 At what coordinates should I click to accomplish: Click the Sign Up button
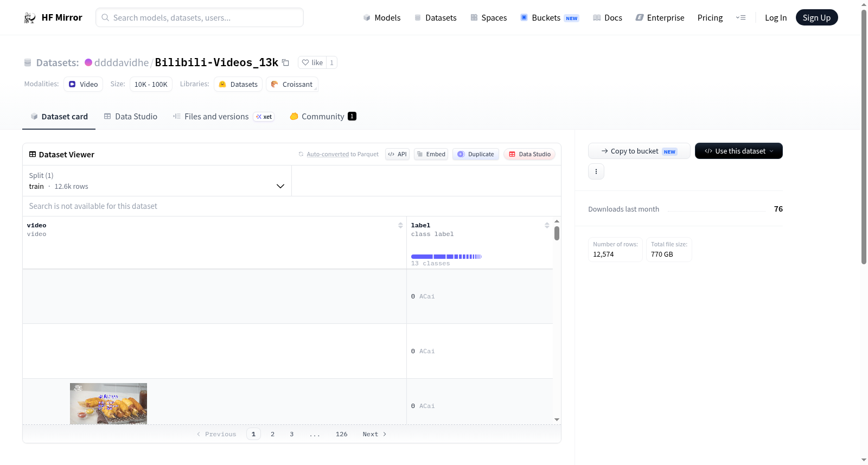[x=817, y=18]
